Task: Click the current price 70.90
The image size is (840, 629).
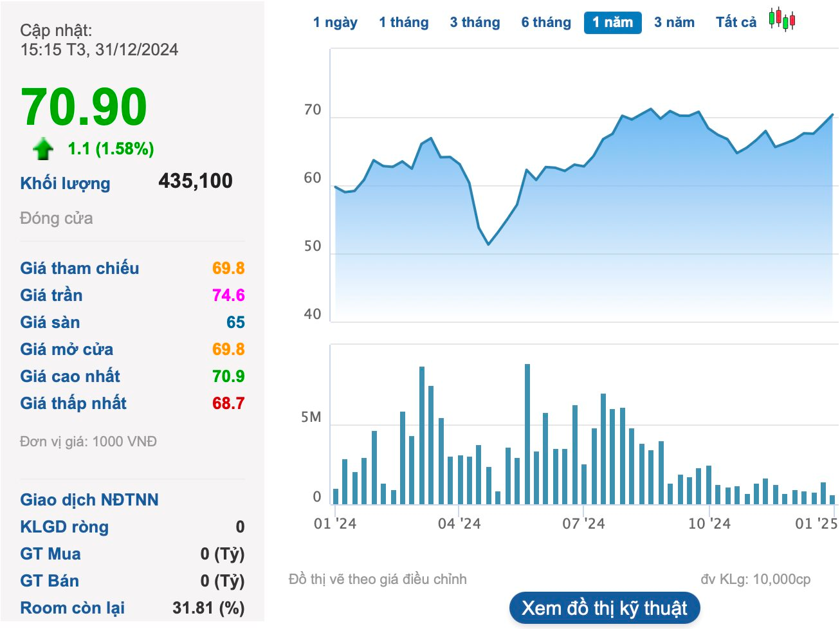Action: pos(84,107)
